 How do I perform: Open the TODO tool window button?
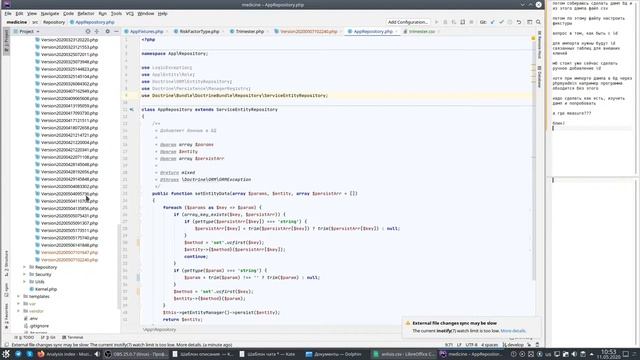(25, 338)
